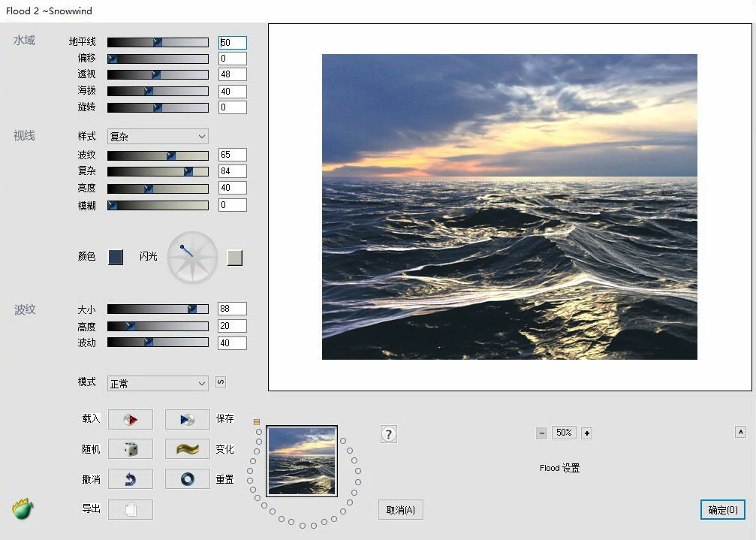Click the large ocean preview image

510,207
